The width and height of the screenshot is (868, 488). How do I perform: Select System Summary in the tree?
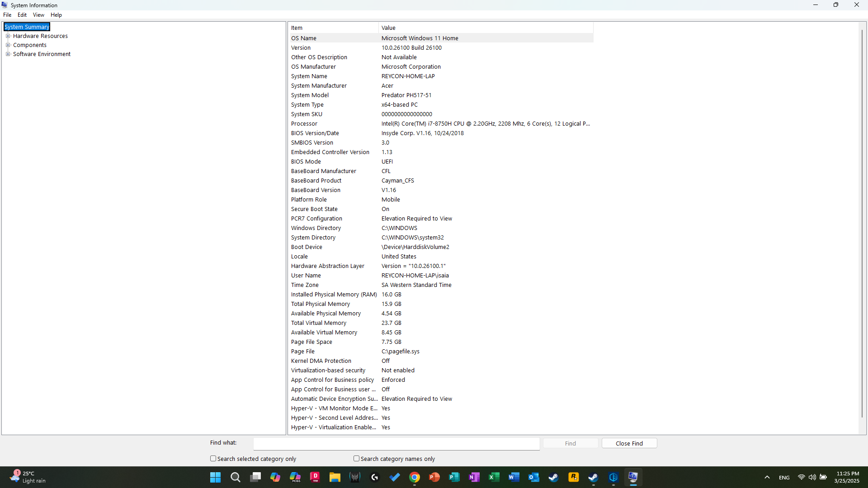point(27,27)
